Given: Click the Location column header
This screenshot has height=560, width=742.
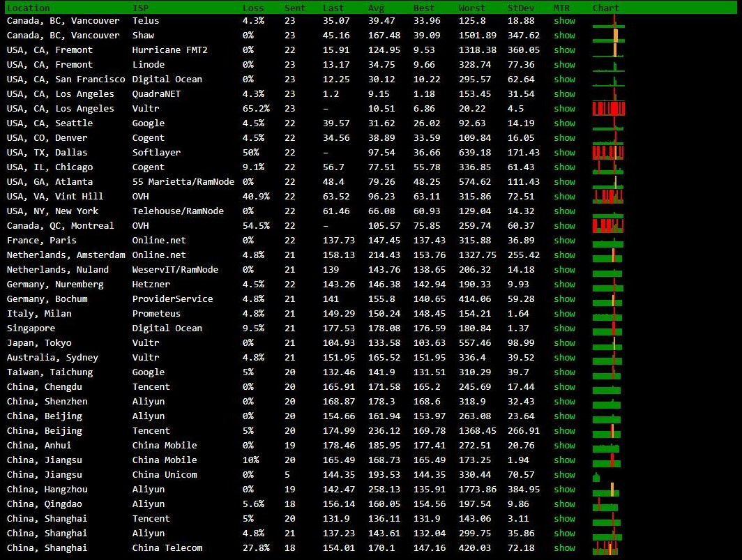Looking at the screenshot, I should (28, 8).
